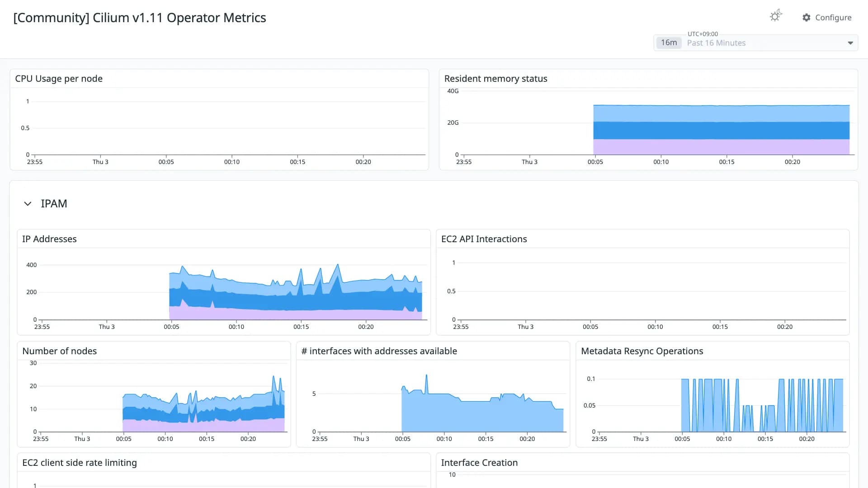Click the EC2 API Interactions title

pyautogui.click(x=484, y=239)
